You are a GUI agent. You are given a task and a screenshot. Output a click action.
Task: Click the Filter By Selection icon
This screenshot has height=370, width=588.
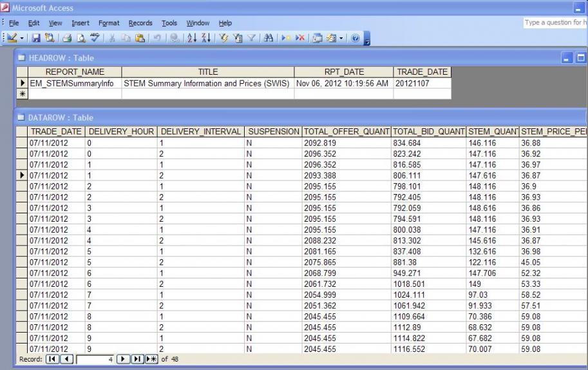pyautogui.click(x=223, y=38)
